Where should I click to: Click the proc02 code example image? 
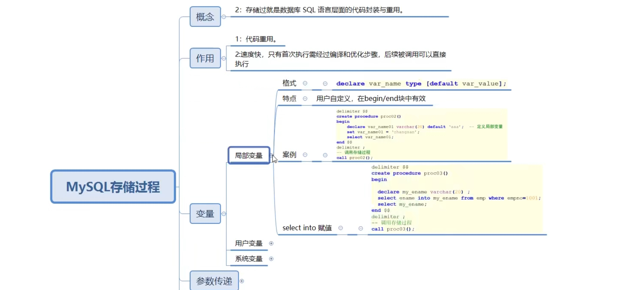pos(421,134)
